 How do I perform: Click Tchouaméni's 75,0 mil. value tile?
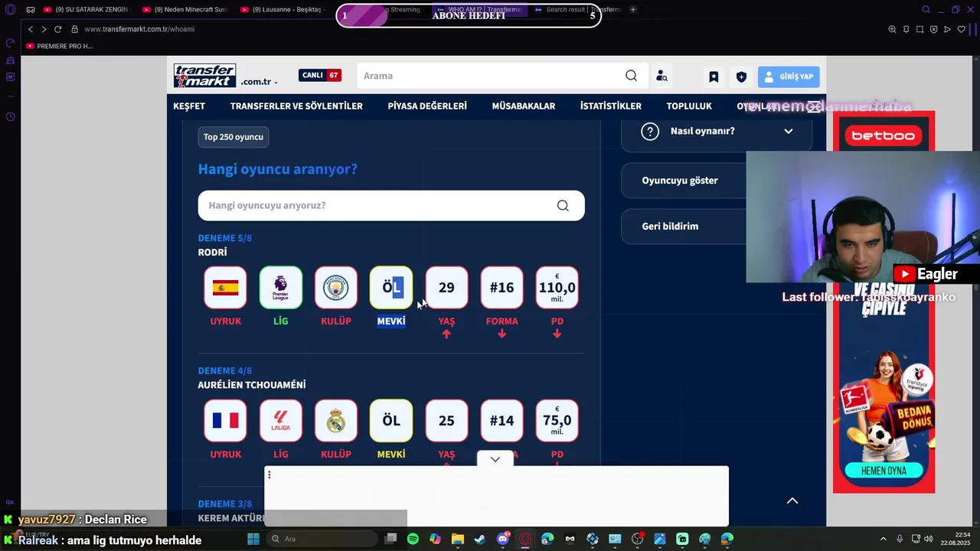[x=557, y=421]
